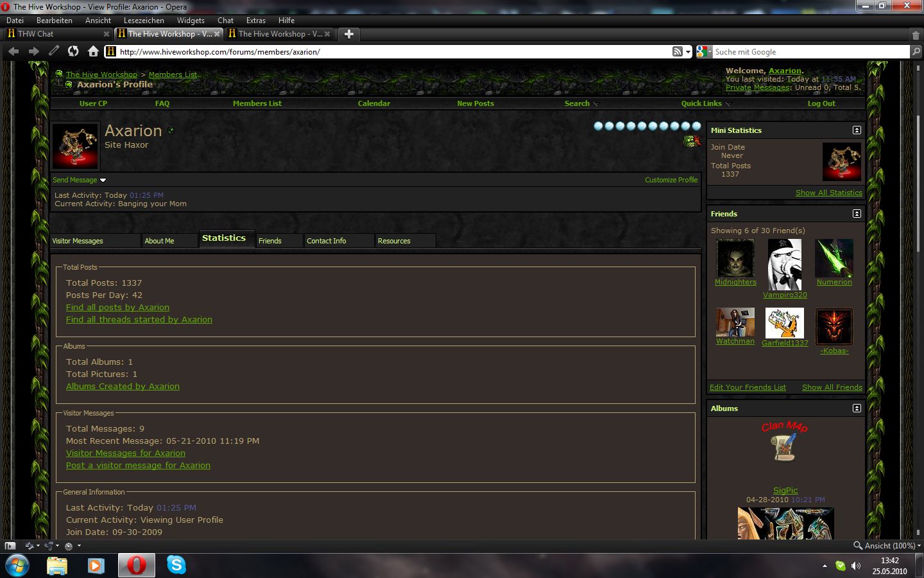The height and width of the screenshot is (578, 924).
Task: Click Show All Statistics link
Action: point(829,193)
